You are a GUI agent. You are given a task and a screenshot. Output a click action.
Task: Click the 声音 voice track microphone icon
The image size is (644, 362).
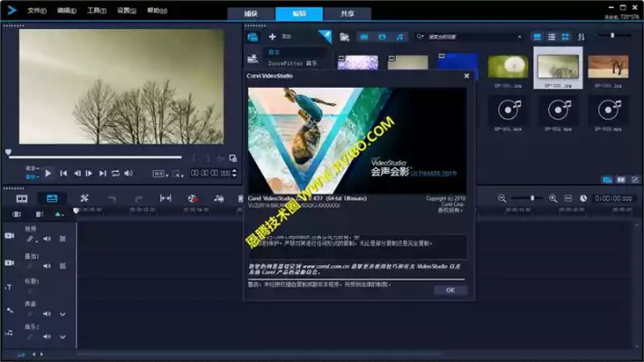click(x=9, y=310)
